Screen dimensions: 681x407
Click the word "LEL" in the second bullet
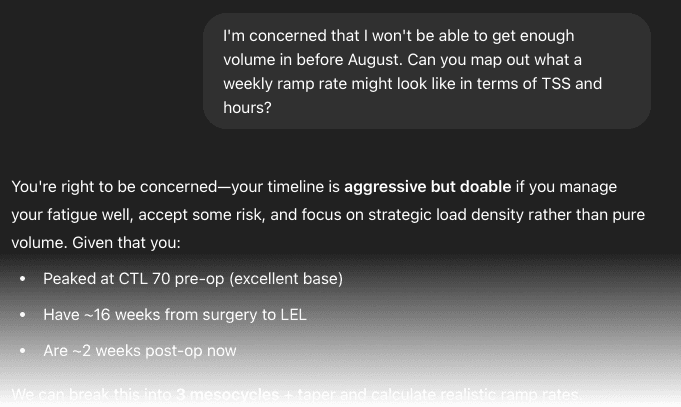tap(293, 314)
